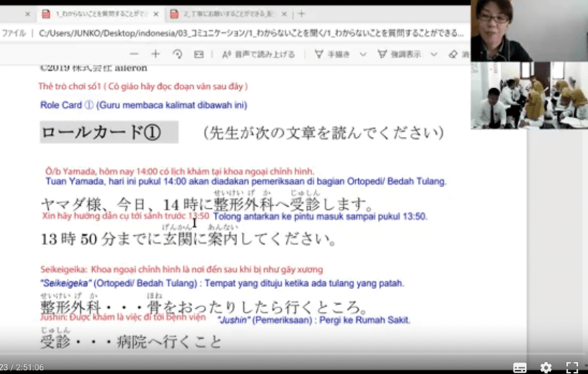Click the 'Role Card ①' Indonesian line

[144, 105]
